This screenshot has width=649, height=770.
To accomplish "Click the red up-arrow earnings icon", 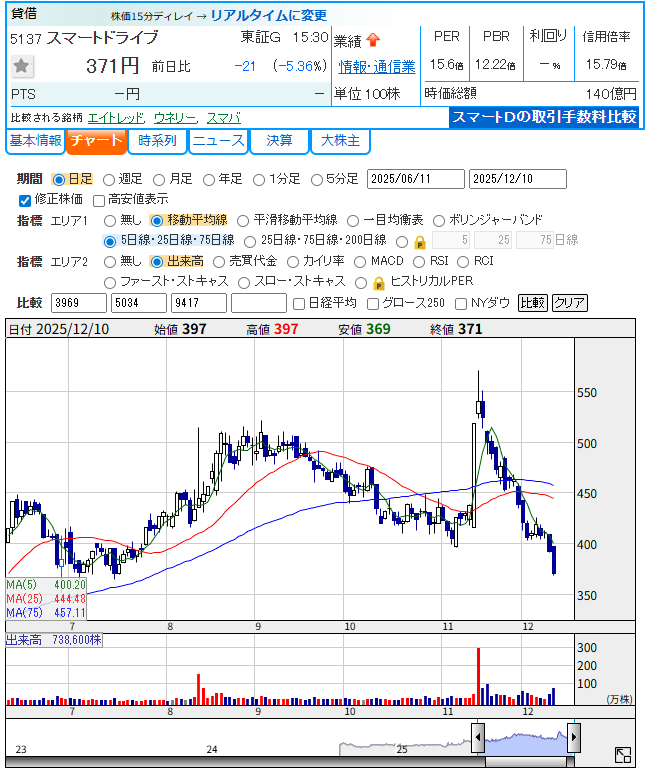I will (x=373, y=40).
